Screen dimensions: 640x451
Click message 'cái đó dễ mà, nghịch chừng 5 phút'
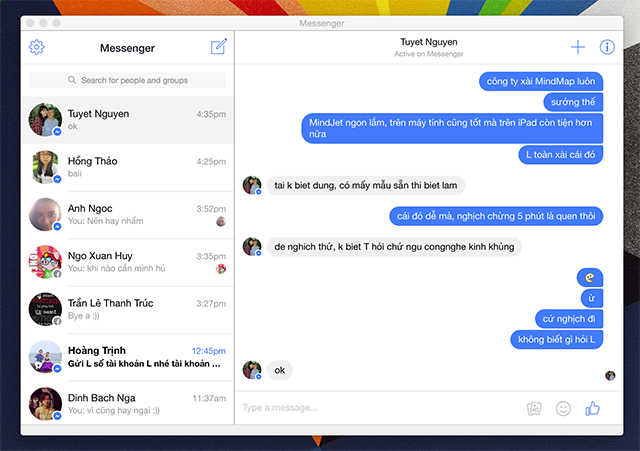(x=496, y=216)
